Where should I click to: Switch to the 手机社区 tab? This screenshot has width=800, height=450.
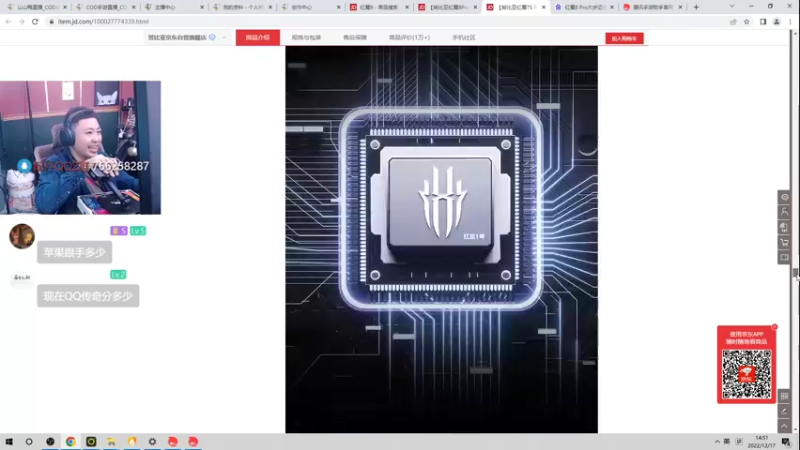[464, 38]
